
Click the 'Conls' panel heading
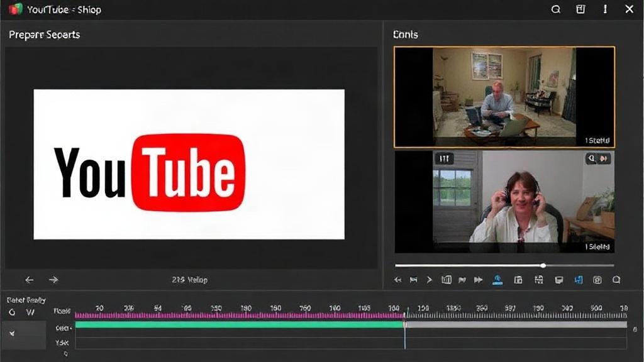tap(406, 35)
